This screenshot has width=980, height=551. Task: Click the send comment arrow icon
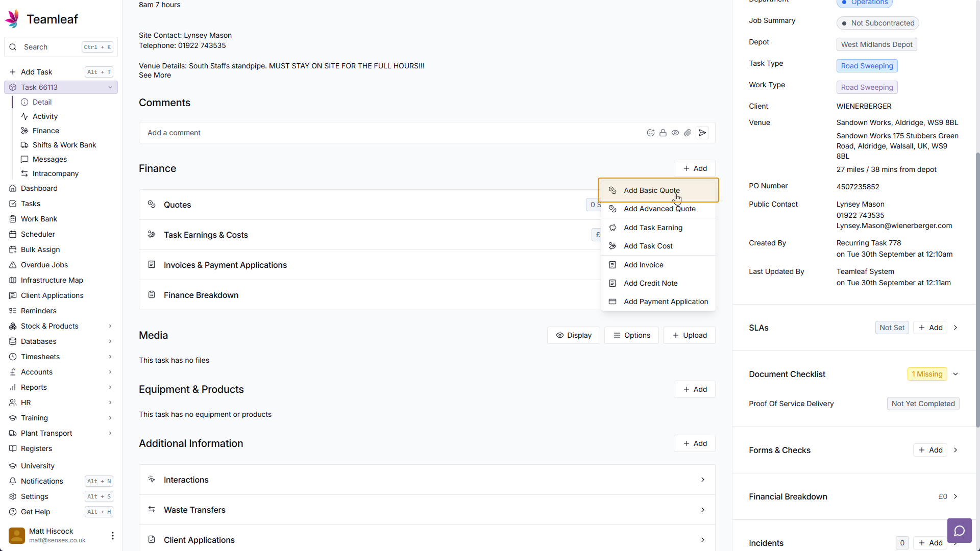click(702, 133)
